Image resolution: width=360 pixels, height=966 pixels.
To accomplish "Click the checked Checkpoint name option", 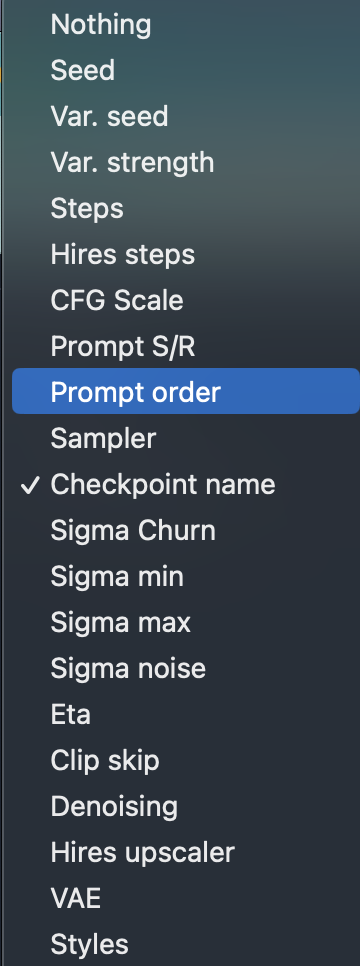I will click(x=185, y=484).
